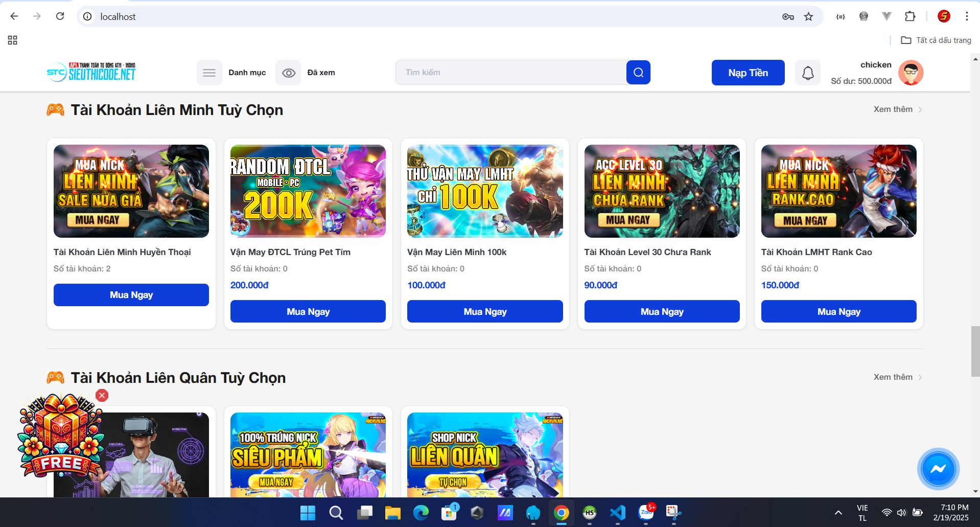The image size is (980, 527).
Task: Click Mua Ngay on Tài Khoản Liên Minh Huyền Thoại
Action: click(x=131, y=295)
